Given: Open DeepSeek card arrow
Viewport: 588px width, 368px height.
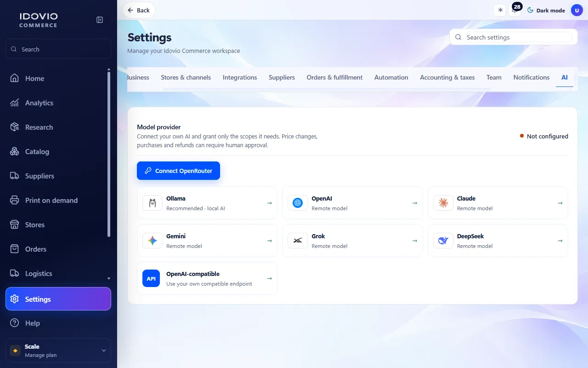Looking at the screenshot, I should click(560, 241).
